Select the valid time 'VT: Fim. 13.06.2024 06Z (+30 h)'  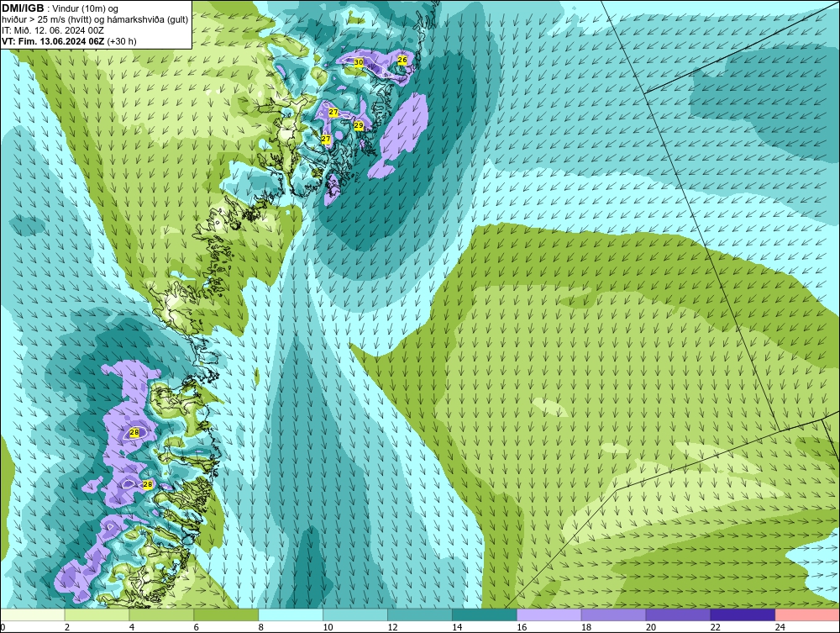(69, 41)
